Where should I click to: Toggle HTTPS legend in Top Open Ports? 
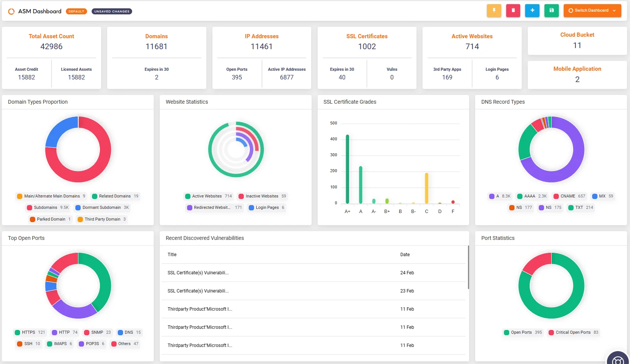(x=30, y=332)
